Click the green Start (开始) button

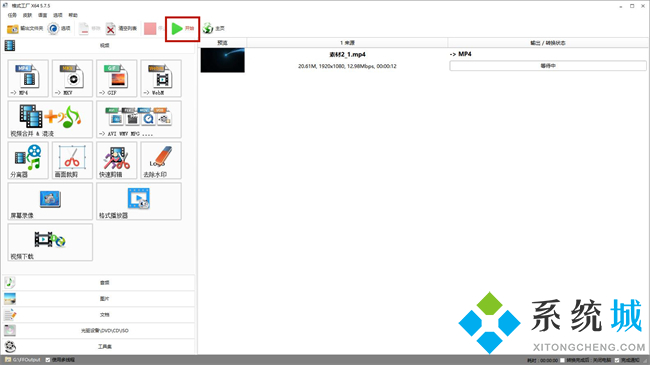coord(183,28)
